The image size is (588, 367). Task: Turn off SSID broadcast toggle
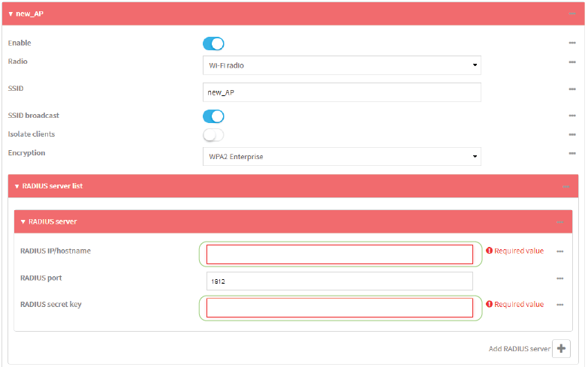coord(213,116)
